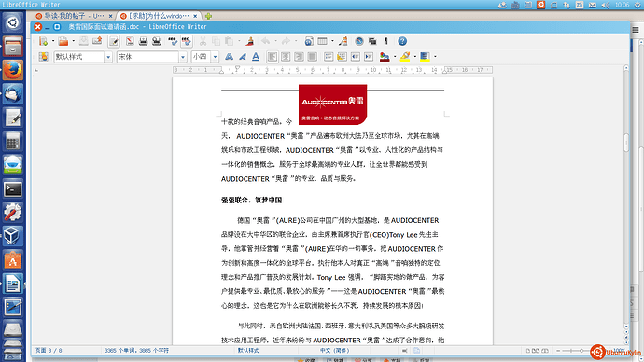
Task: Apply paragraph Background Color swatch
Action: (x=425, y=57)
